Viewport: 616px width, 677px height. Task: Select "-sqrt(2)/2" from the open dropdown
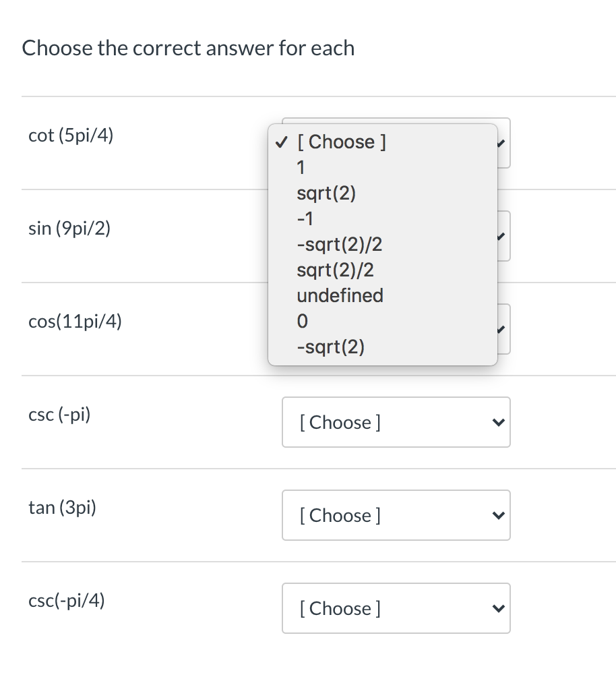pyautogui.click(x=340, y=244)
